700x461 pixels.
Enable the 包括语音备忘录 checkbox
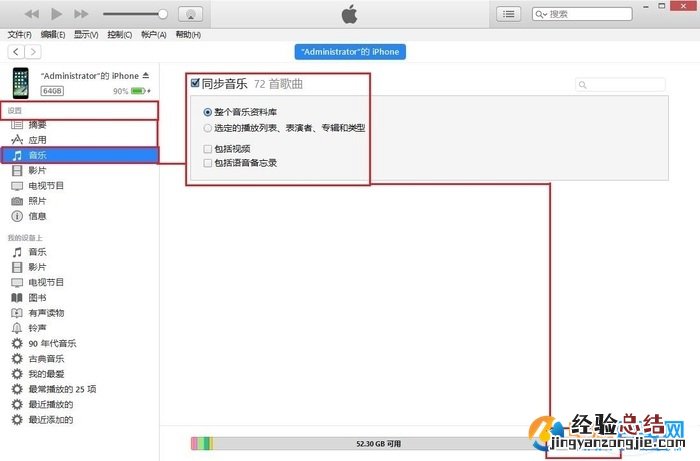point(208,163)
